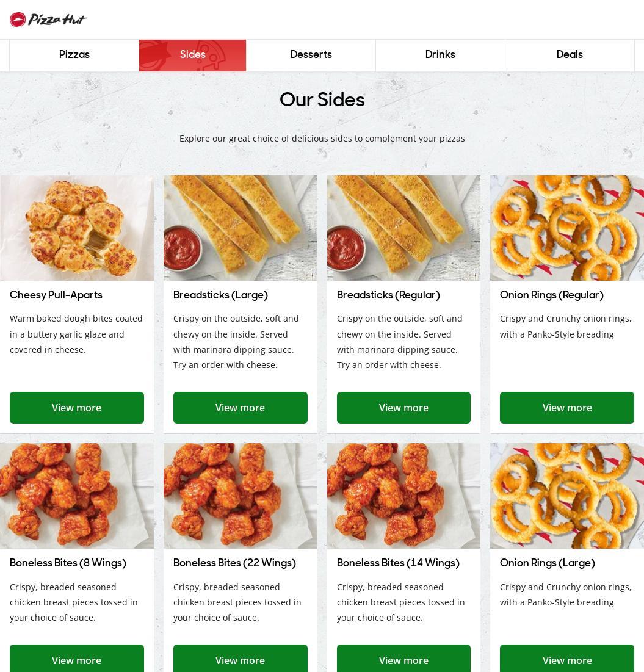Viewport: 644px width, 672px height.
Task: View more for Cheesy Pull-Aparts
Action: pos(77,408)
